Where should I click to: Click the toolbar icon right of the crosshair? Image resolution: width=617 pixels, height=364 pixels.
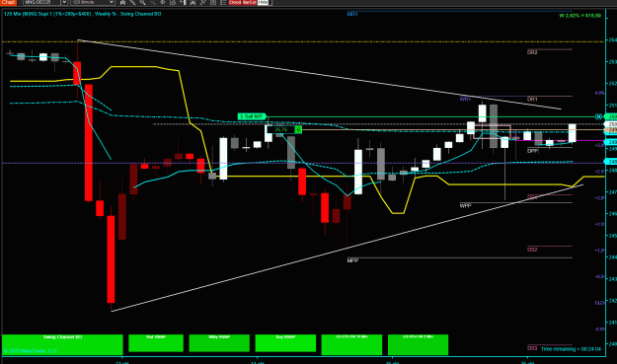click(173, 2)
